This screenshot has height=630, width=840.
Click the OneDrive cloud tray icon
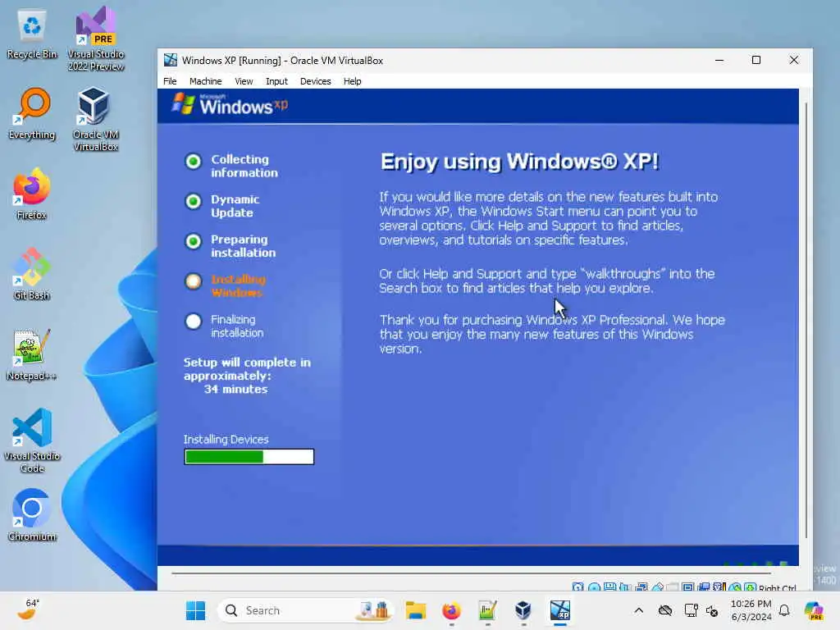664,610
